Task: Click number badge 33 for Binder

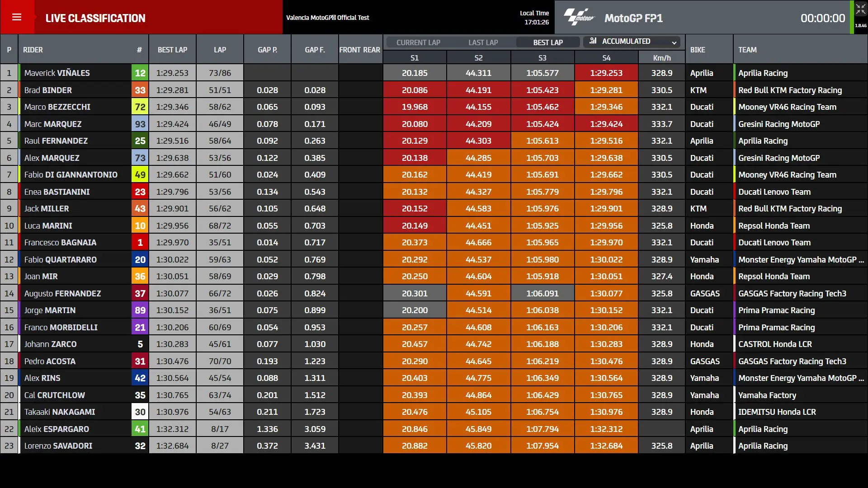Action: coord(140,90)
